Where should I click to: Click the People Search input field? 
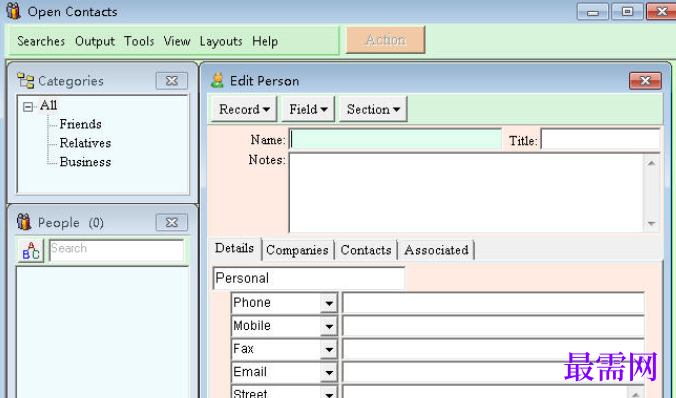116,250
